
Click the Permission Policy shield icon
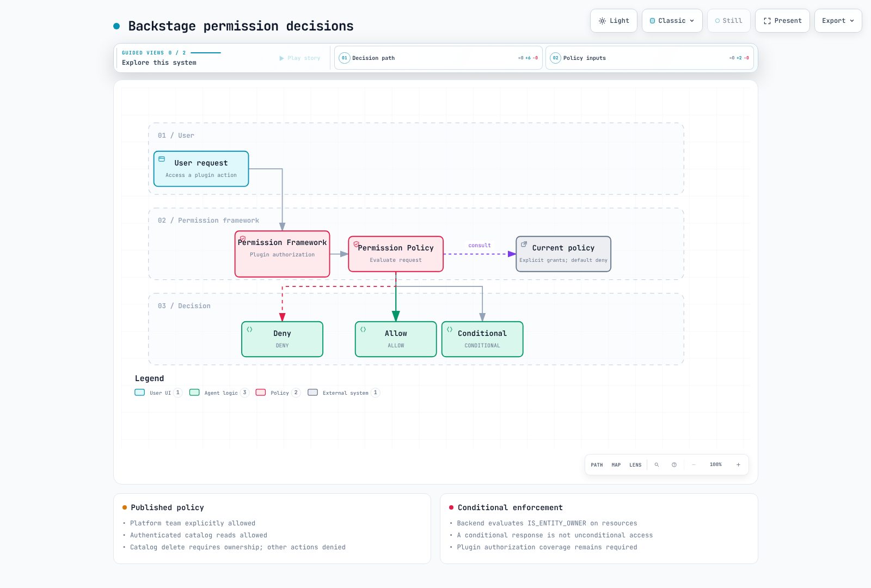pyautogui.click(x=356, y=244)
